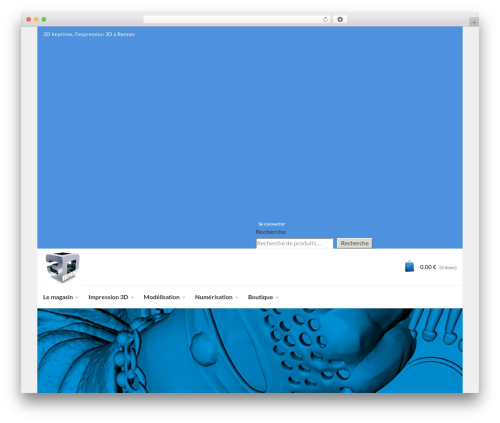The image size is (500, 423).
Task: Expand the Impression 3D menu chevron
Action: pyautogui.click(x=132, y=297)
